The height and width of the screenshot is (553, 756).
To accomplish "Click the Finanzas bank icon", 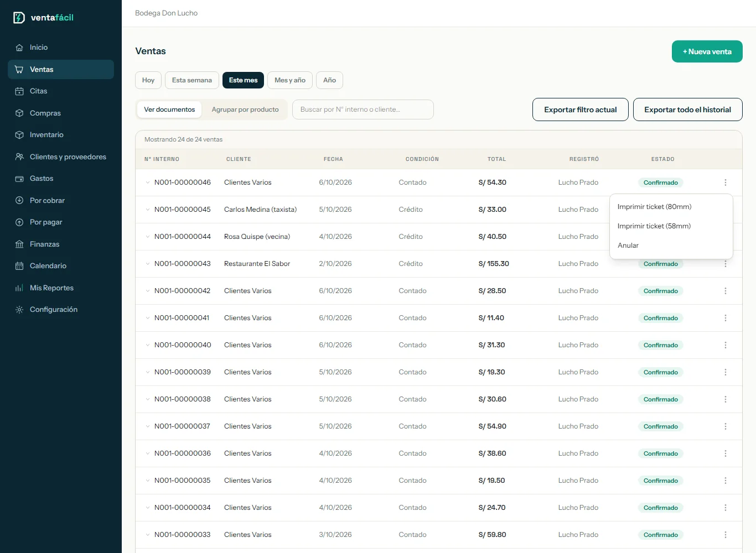I will click(19, 244).
